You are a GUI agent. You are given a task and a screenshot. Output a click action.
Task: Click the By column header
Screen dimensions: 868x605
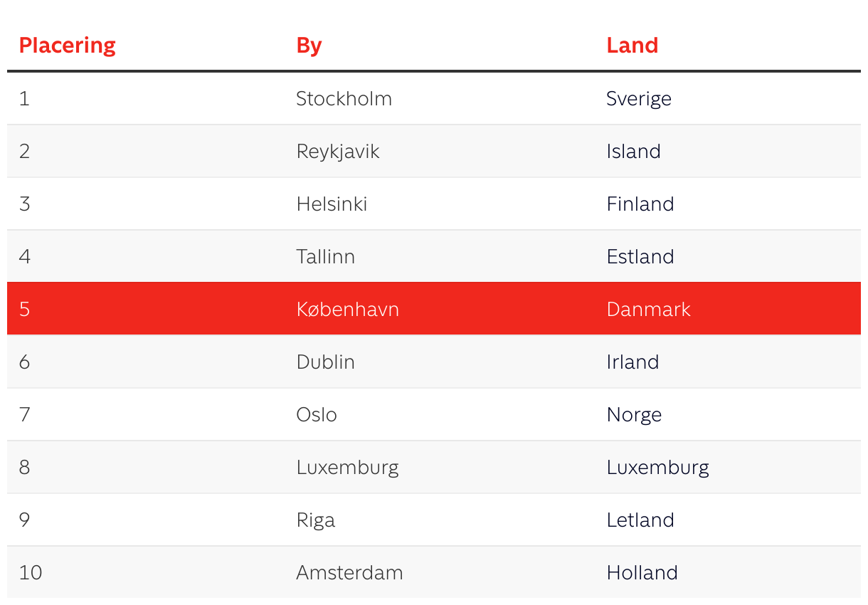(309, 46)
